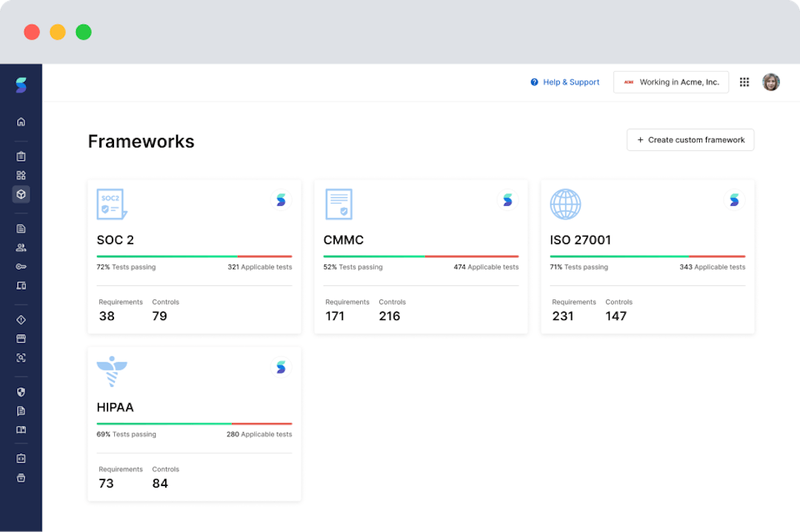Click the globe icon on ISO 27001 card

point(565,204)
